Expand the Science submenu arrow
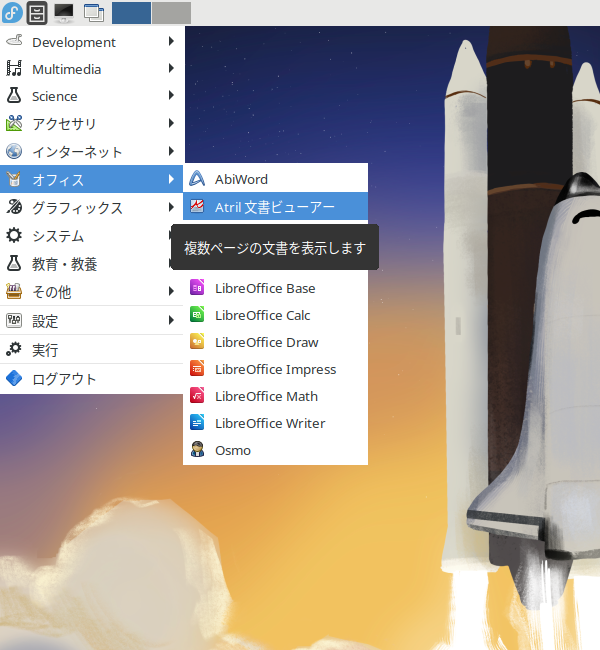This screenshot has width=600, height=650. (x=171, y=95)
